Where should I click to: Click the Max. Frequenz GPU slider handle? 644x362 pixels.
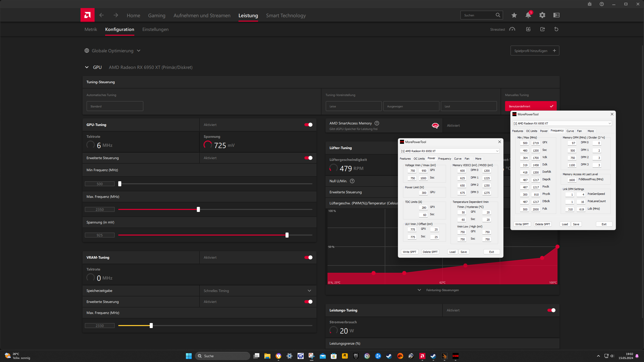(x=198, y=209)
